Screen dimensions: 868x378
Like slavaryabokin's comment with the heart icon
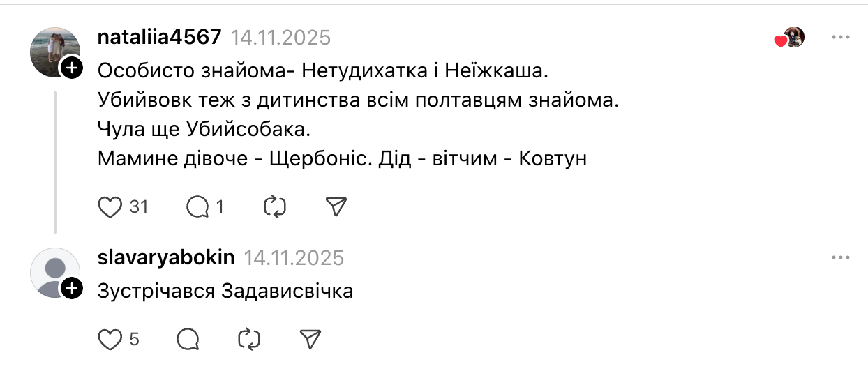point(110,340)
